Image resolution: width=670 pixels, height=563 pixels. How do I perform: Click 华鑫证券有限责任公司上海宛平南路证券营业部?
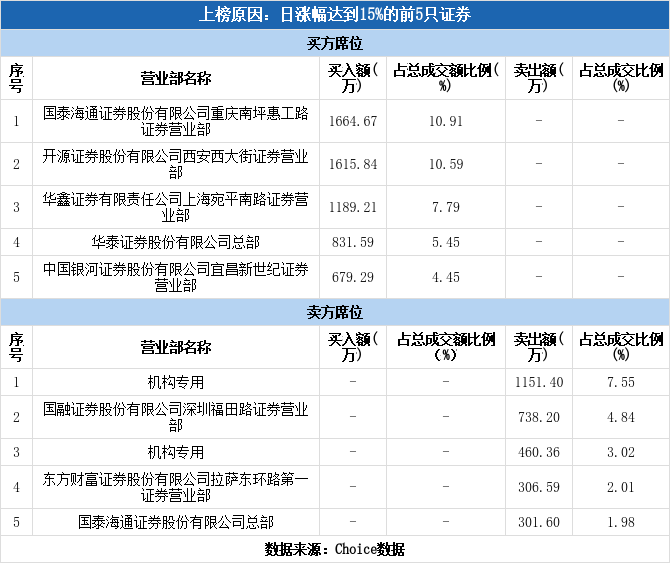tap(176, 207)
